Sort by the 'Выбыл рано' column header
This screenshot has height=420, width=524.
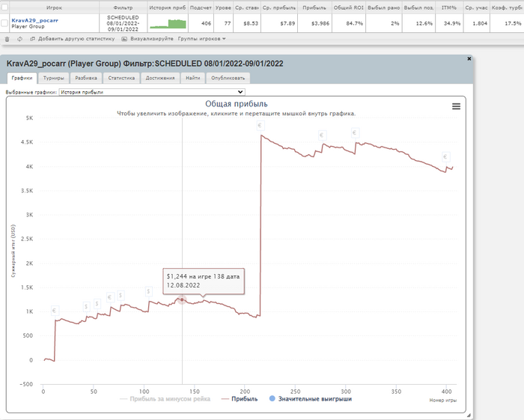point(383,7)
